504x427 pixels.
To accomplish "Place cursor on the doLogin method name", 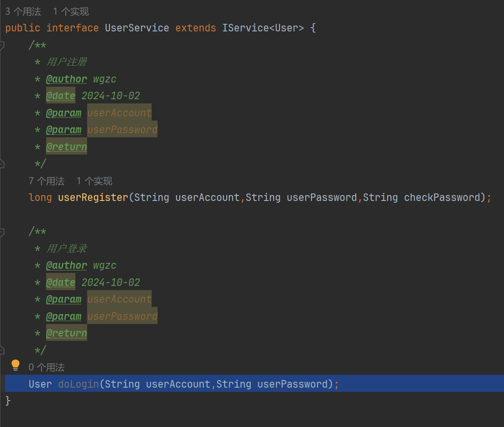I will click(78, 384).
